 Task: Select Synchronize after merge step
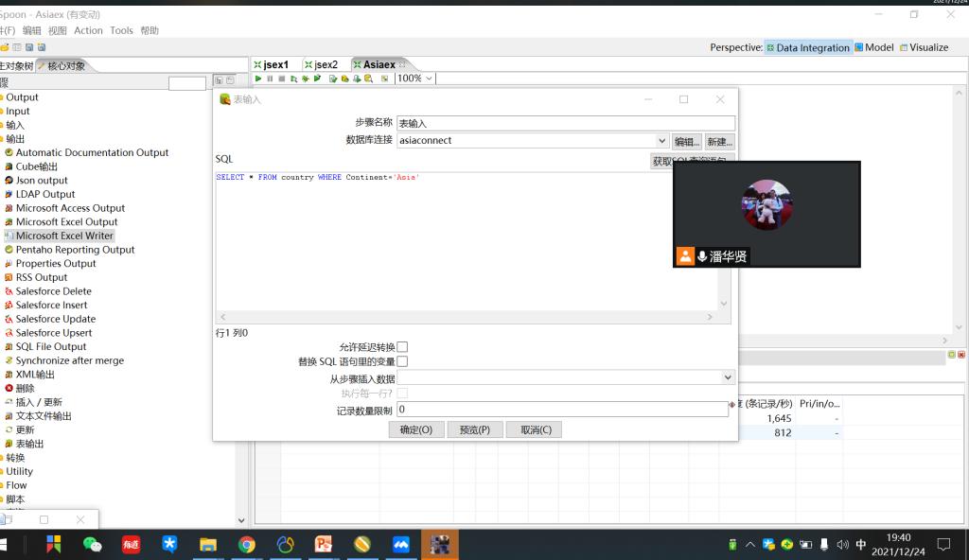click(x=69, y=360)
